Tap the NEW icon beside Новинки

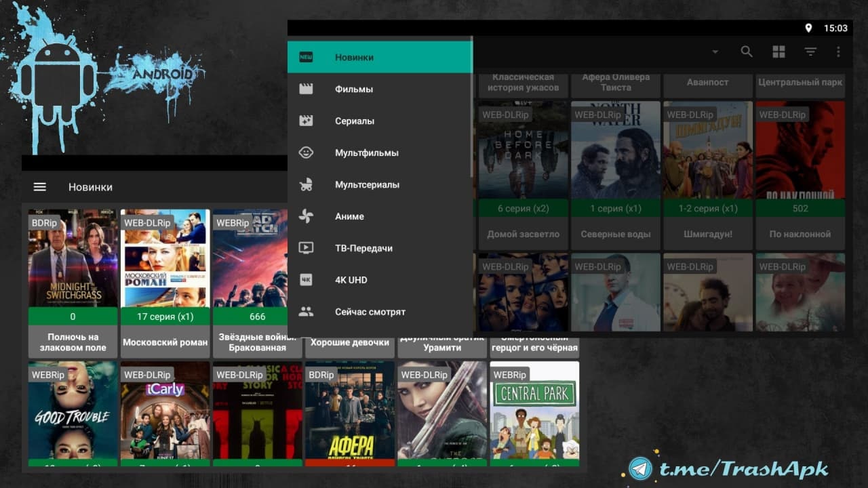[x=306, y=58]
